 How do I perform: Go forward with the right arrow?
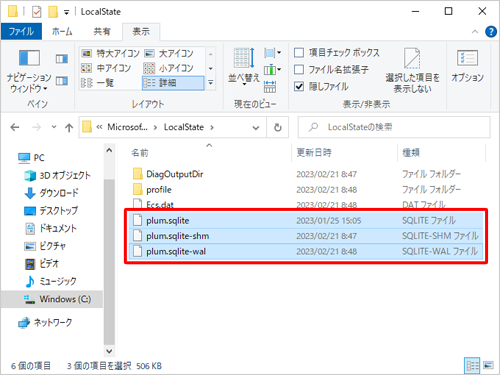pos(36,127)
